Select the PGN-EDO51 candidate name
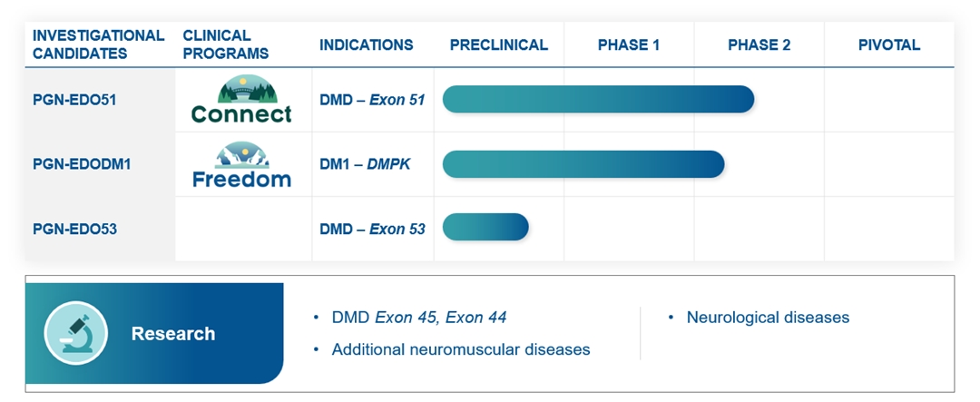Image resolution: width=980 pixels, height=402 pixels. (x=74, y=100)
